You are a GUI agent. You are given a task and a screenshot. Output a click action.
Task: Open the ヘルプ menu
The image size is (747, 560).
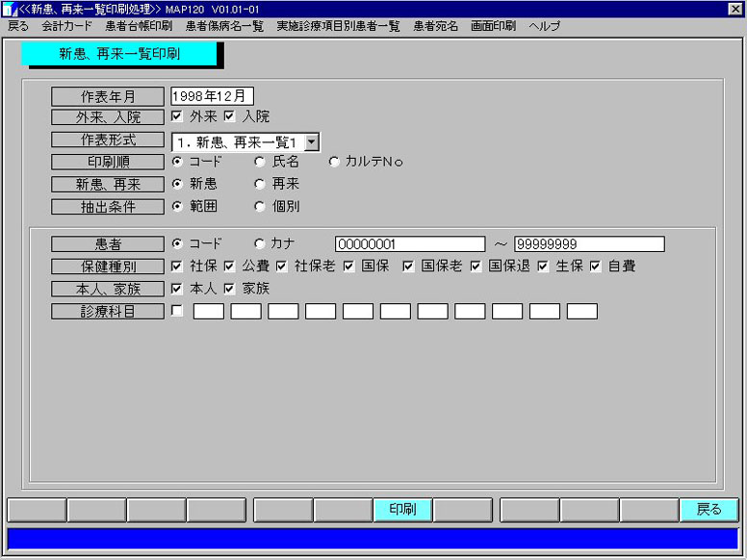pos(544,26)
